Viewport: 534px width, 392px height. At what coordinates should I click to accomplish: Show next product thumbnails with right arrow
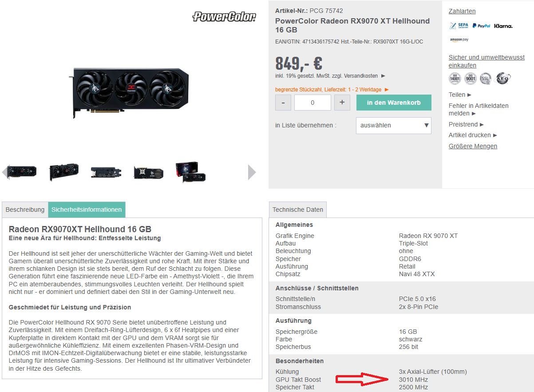click(x=252, y=172)
